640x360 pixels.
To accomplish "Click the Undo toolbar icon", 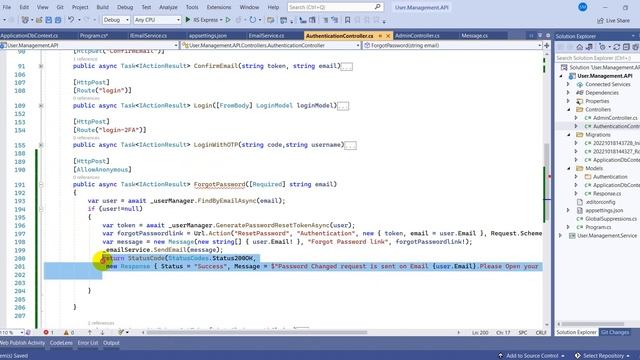I will (x=71, y=20).
